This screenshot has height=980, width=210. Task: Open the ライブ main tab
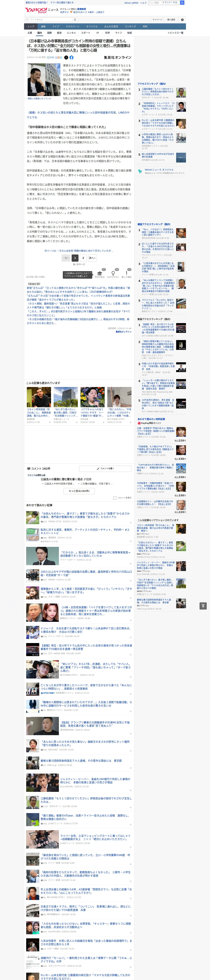pyautogui.click(x=56, y=27)
